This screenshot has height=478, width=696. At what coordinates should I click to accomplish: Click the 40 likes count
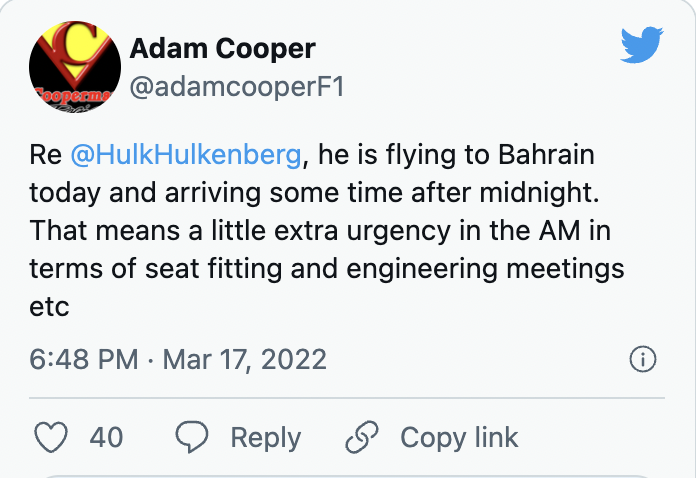(106, 437)
